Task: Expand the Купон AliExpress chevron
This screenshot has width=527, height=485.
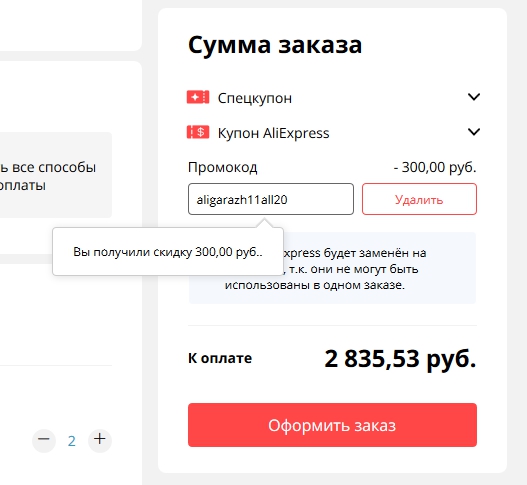Action: 474,132
